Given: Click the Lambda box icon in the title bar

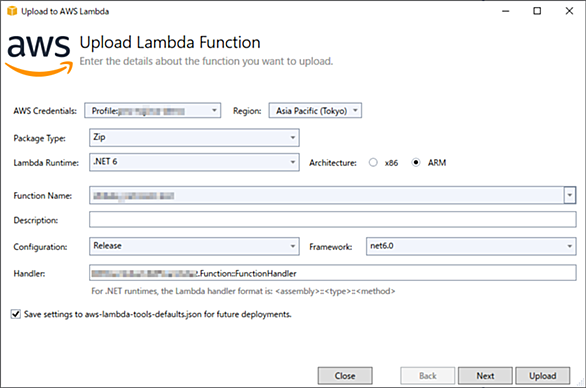Looking at the screenshot, I should pyautogui.click(x=12, y=11).
